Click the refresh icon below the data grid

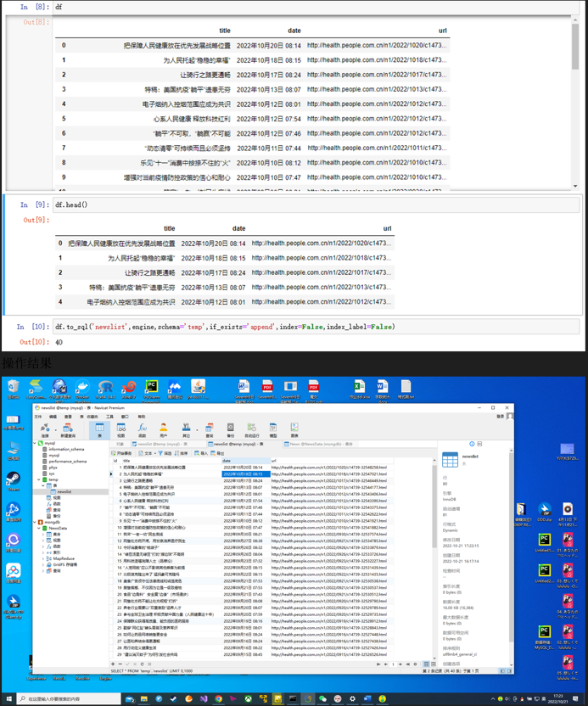(143, 664)
